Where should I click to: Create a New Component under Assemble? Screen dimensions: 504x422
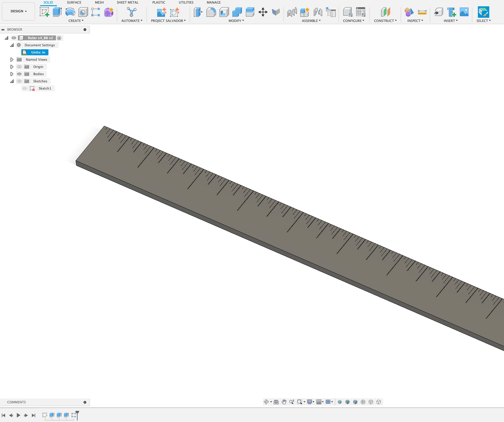click(x=304, y=12)
